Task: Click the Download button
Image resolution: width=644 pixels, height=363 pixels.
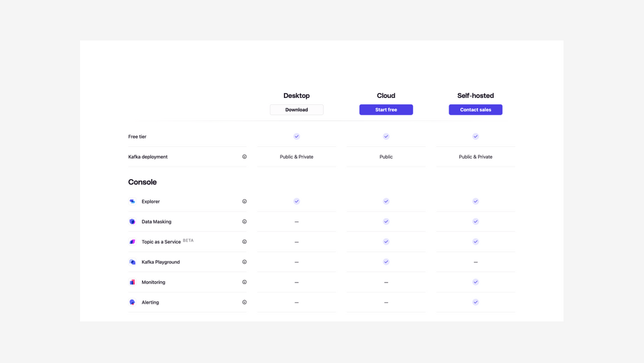Action: (x=296, y=110)
